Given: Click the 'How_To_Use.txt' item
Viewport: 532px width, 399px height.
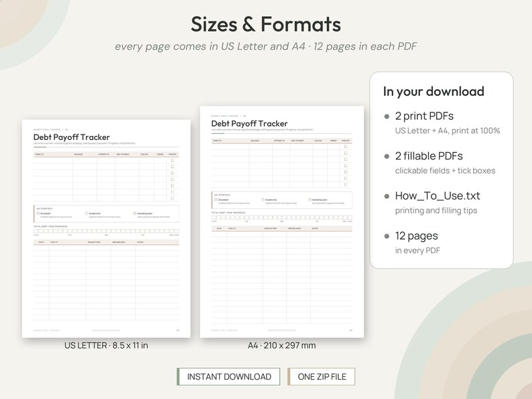Looking at the screenshot, I should click(438, 195).
